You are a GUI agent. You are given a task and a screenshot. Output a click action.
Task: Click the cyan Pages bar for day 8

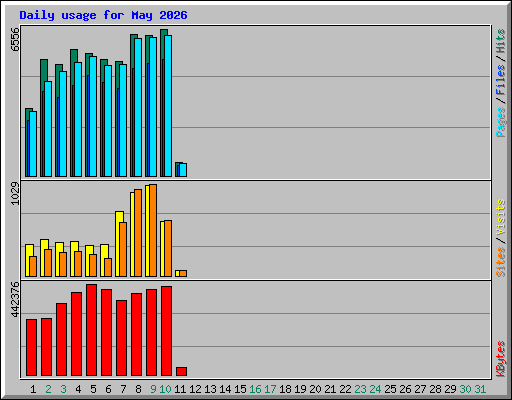(138, 107)
